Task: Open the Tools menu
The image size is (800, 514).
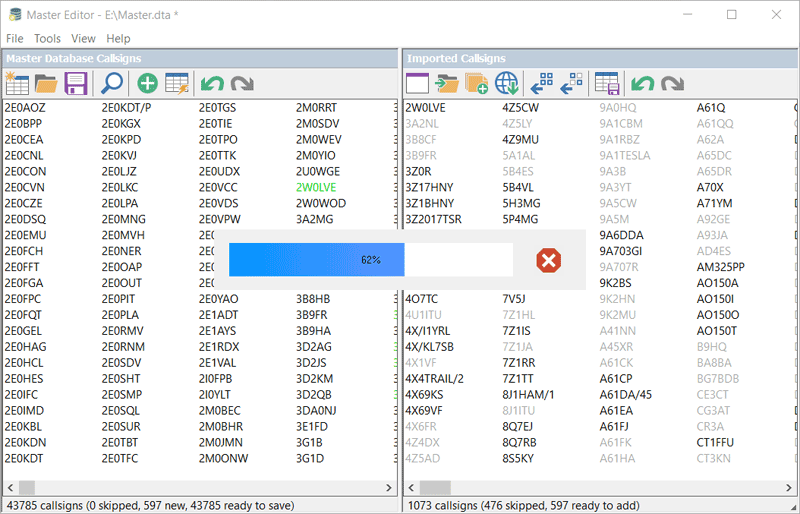Action: (x=47, y=38)
